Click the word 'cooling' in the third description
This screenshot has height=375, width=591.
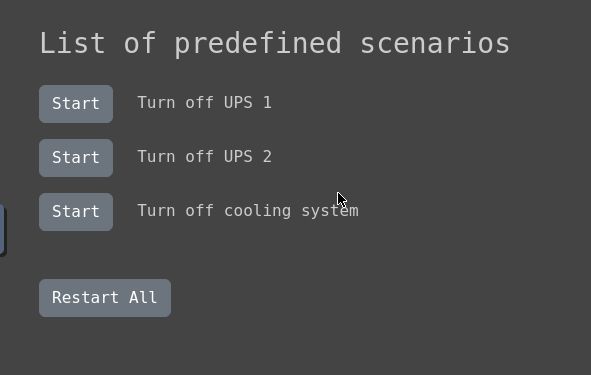(258, 211)
